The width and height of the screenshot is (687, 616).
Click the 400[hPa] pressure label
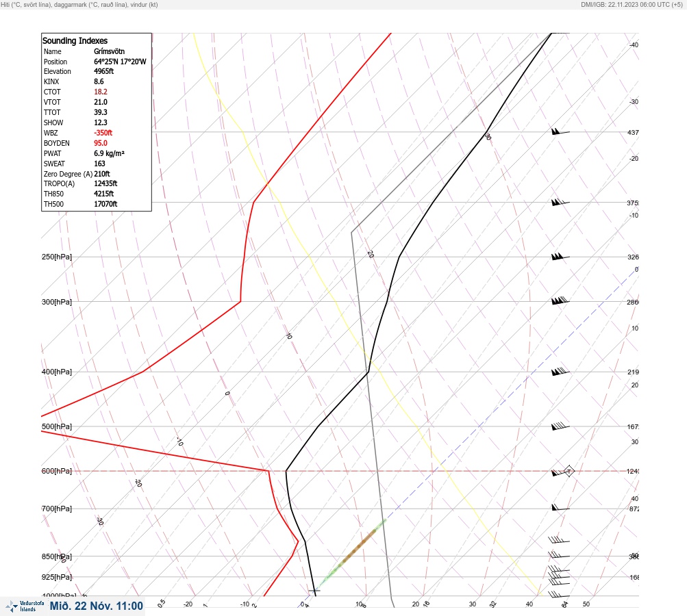57,372
